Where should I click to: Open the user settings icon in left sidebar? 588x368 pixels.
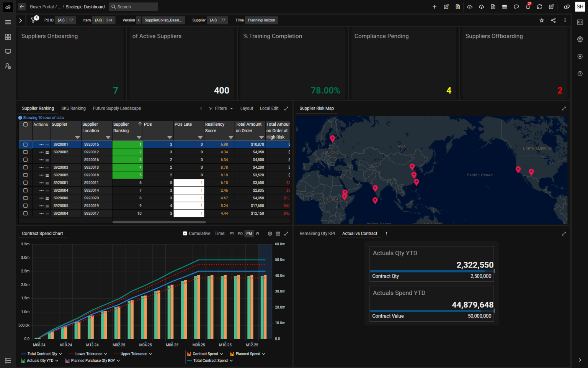(x=8, y=66)
